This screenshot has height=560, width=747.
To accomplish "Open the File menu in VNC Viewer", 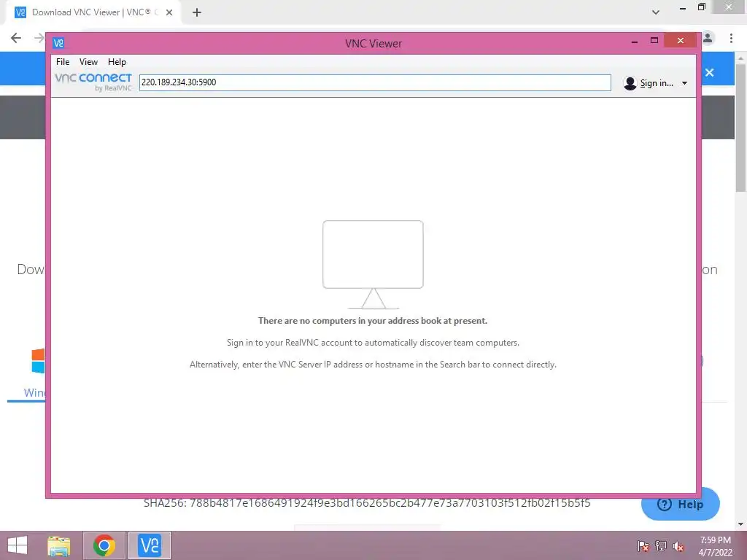I will click(63, 62).
